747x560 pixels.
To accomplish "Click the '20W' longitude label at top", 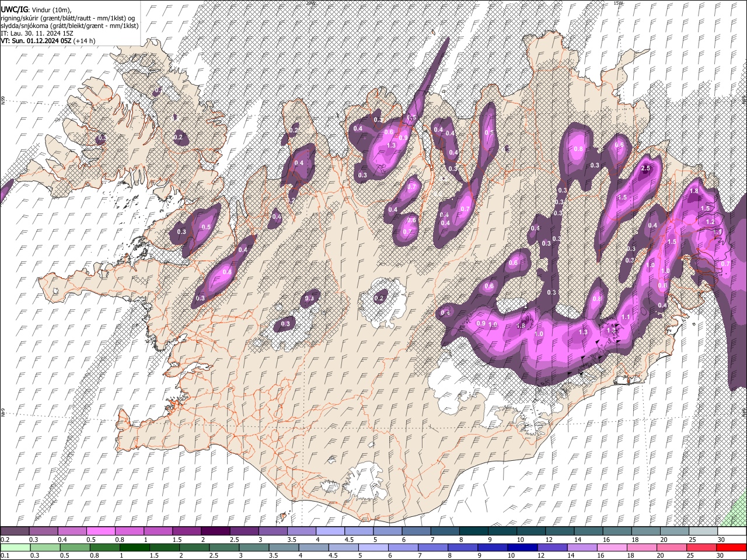I will (310, 3).
